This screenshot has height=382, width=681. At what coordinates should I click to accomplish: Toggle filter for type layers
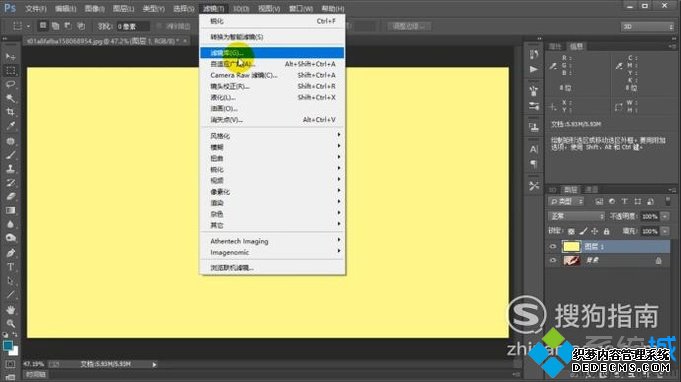625,201
